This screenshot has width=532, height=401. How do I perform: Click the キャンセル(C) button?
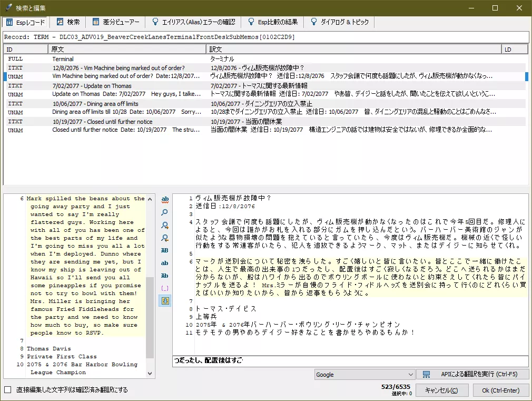coord(442,390)
